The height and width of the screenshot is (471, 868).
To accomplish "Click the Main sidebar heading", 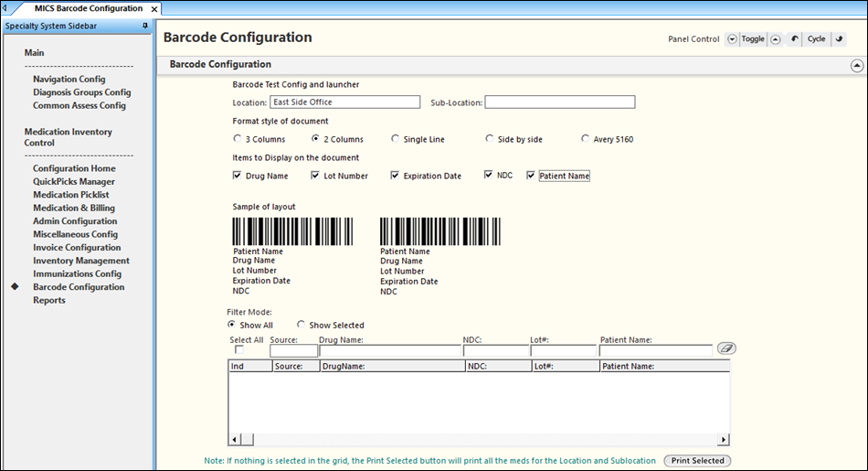I will pos(34,53).
